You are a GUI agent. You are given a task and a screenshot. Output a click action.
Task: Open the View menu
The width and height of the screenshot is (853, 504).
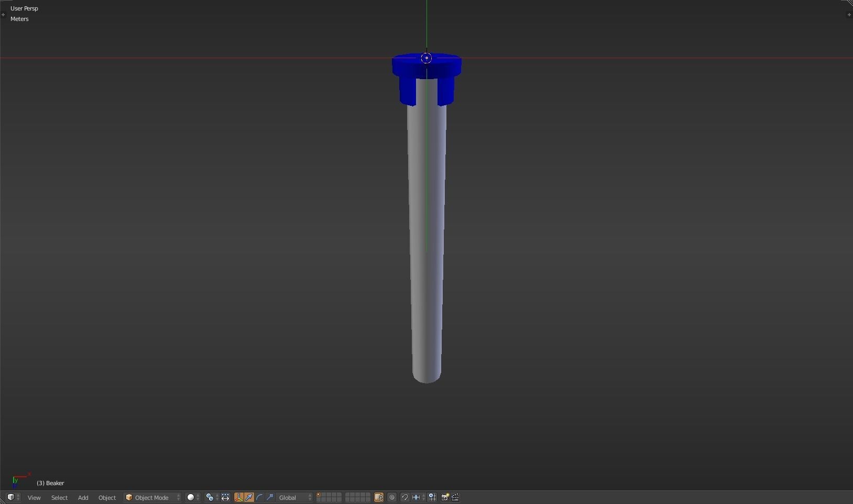34,498
